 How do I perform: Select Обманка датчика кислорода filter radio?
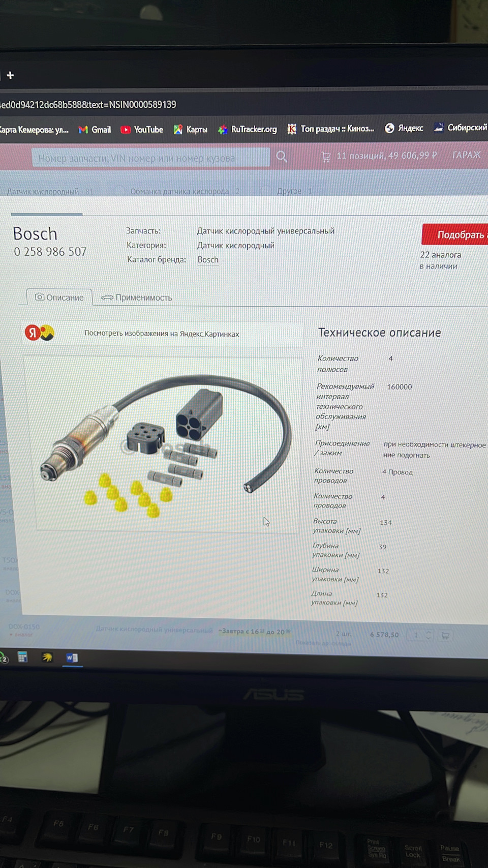(119, 191)
